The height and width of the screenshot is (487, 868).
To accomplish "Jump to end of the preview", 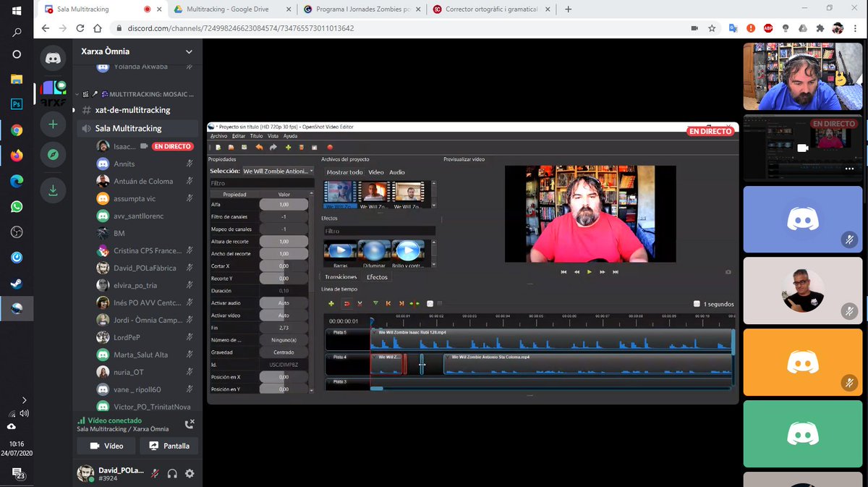I will coord(616,272).
